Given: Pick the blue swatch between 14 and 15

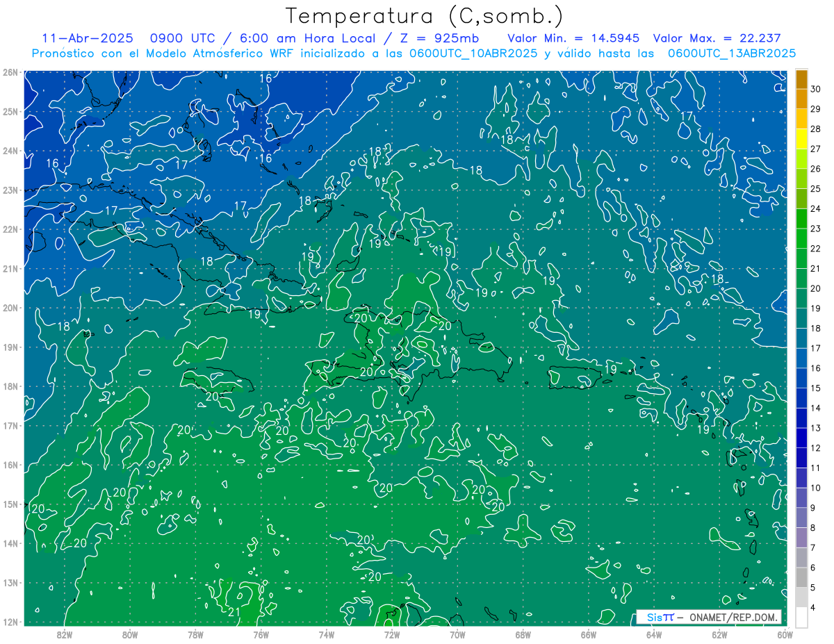Looking at the screenshot, I should coord(801,397).
